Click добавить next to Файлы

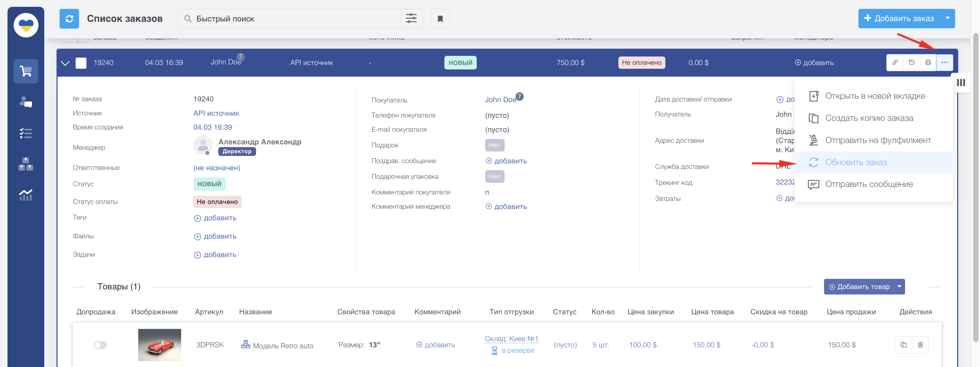[x=215, y=236]
